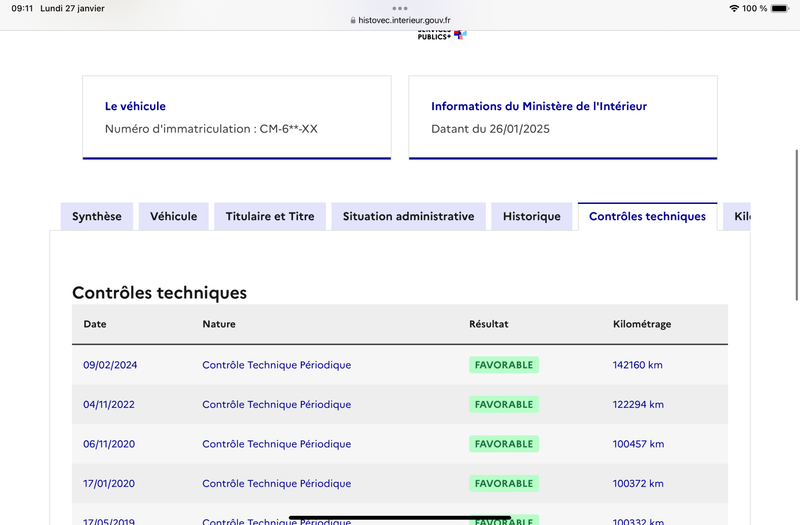Click Contrôle Technique Périodique in 06/11/2020 row
The image size is (800, 525).
[277, 444]
